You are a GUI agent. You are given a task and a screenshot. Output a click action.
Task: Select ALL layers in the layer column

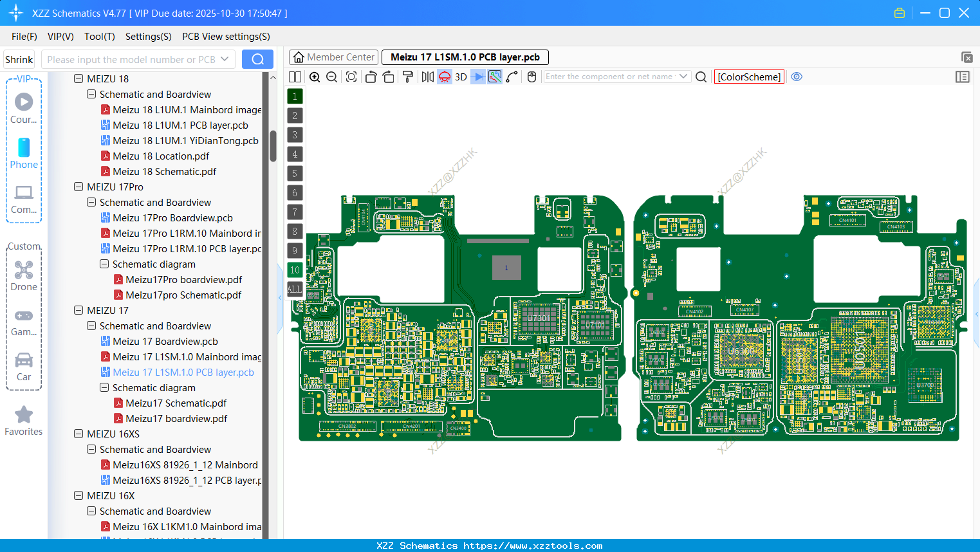coord(295,289)
